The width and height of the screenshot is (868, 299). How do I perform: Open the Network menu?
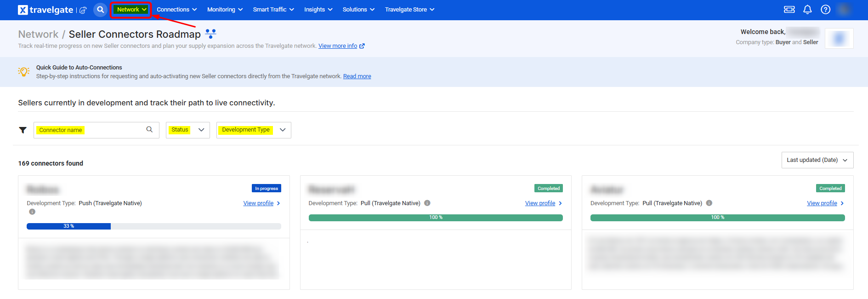(x=131, y=10)
